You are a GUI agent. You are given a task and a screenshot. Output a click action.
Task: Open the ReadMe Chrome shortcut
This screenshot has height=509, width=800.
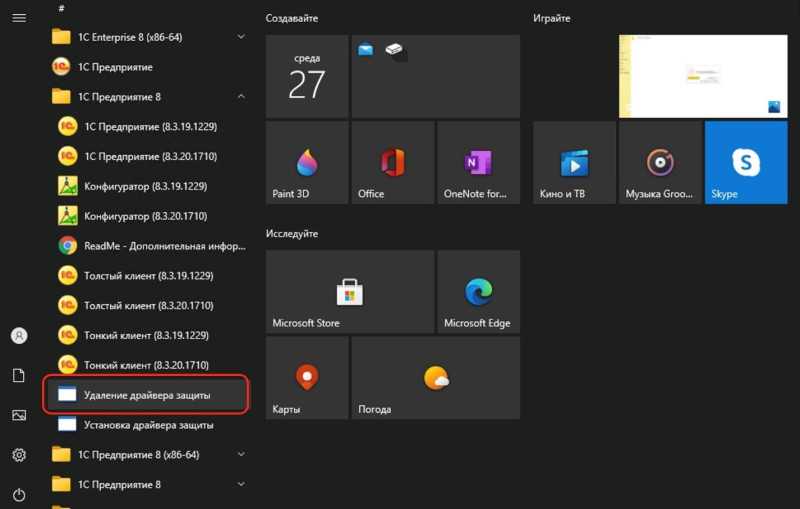click(148, 246)
